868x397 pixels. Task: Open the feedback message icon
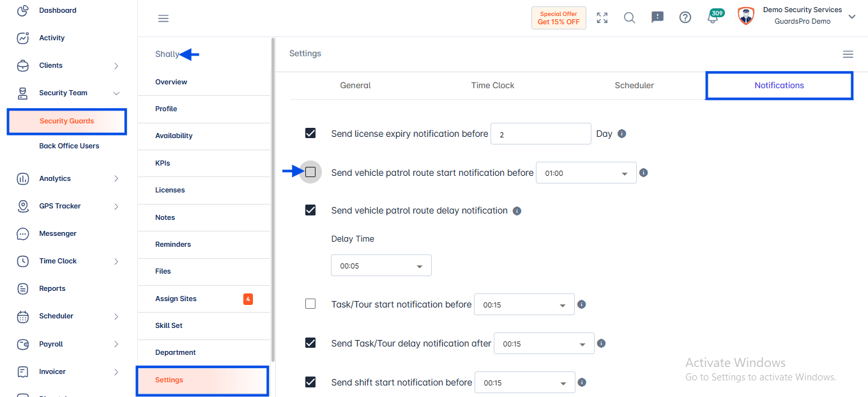[x=657, y=18]
